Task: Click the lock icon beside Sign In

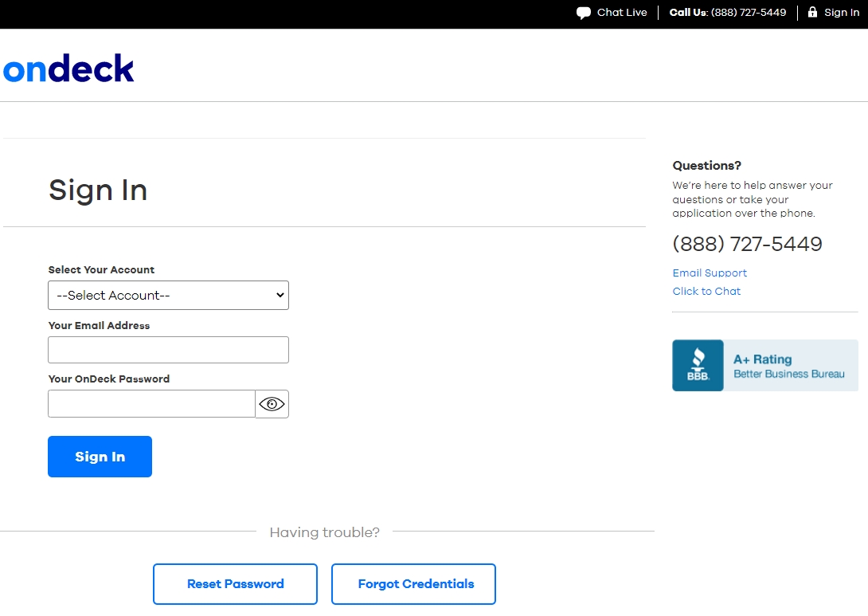Action: pyautogui.click(x=812, y=12)
